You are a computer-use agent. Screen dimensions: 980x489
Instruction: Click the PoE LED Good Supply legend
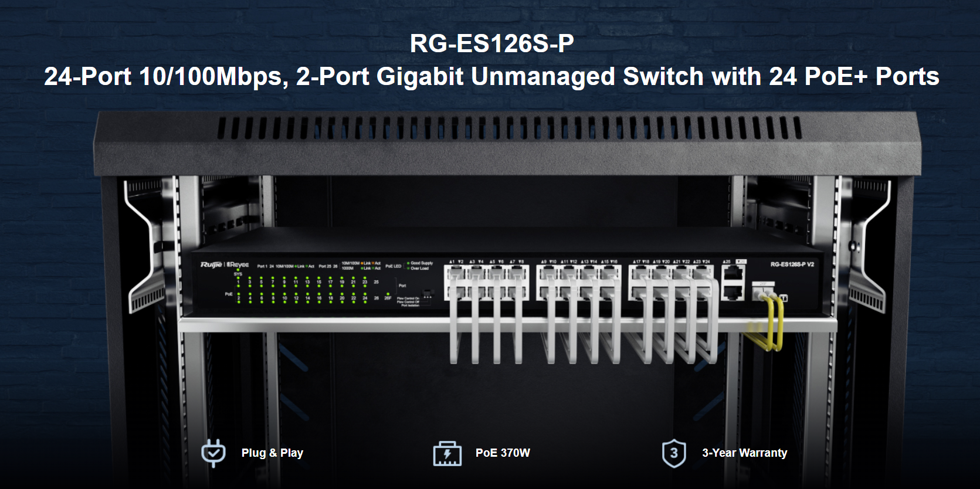pyautogui.click(x=420, y=263)
